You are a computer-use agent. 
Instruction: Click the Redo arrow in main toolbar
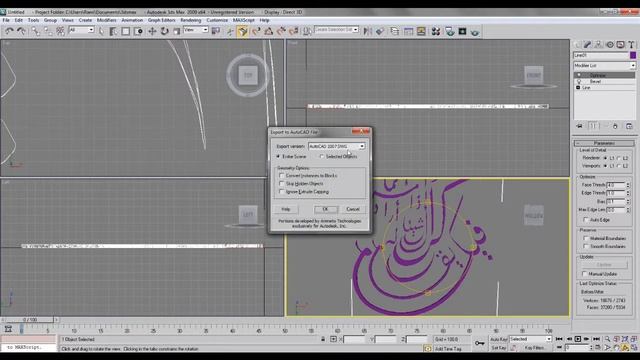click(x=21, y=31)
